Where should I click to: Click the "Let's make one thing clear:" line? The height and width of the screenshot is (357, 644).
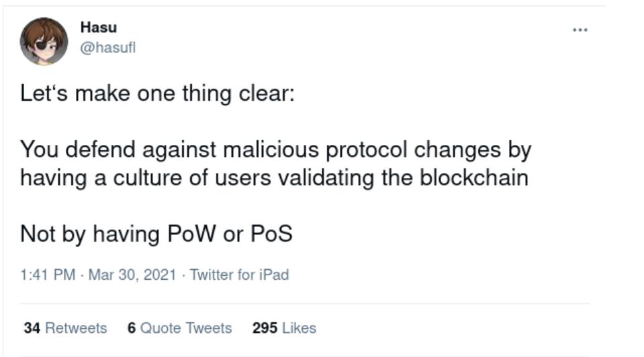click(157, 92)
